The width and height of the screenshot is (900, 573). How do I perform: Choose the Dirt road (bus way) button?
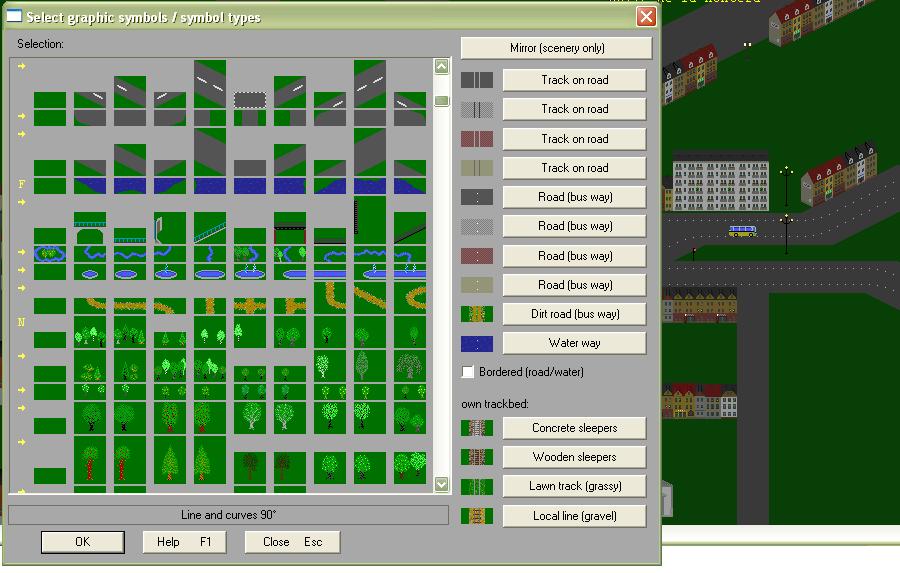[x=574, y=314]
